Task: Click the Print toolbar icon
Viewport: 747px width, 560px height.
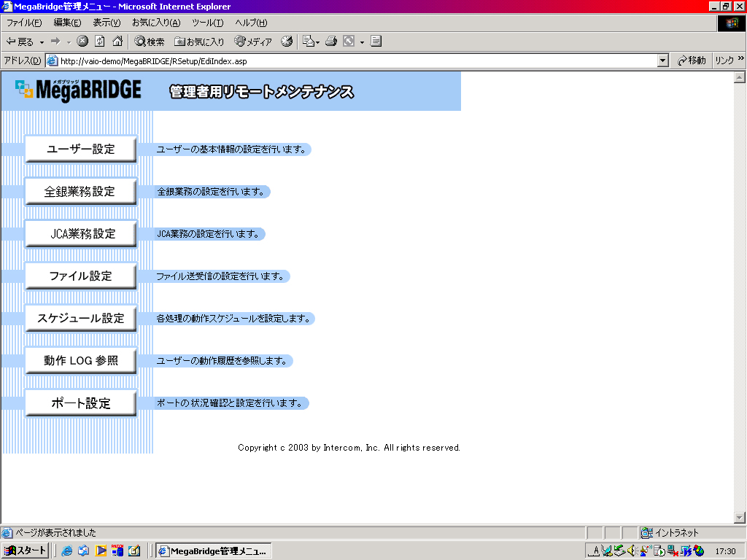Action: 331,42
